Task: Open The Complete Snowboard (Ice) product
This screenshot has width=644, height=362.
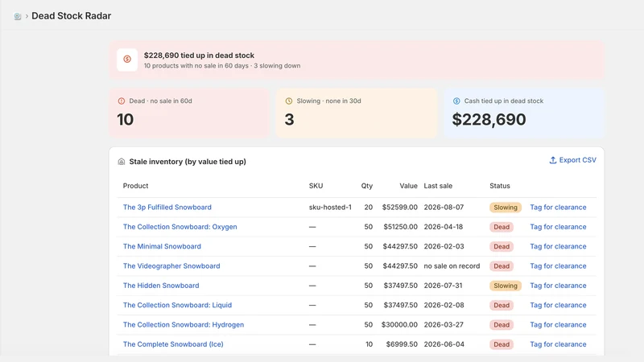Action: (x=173, y=344)
